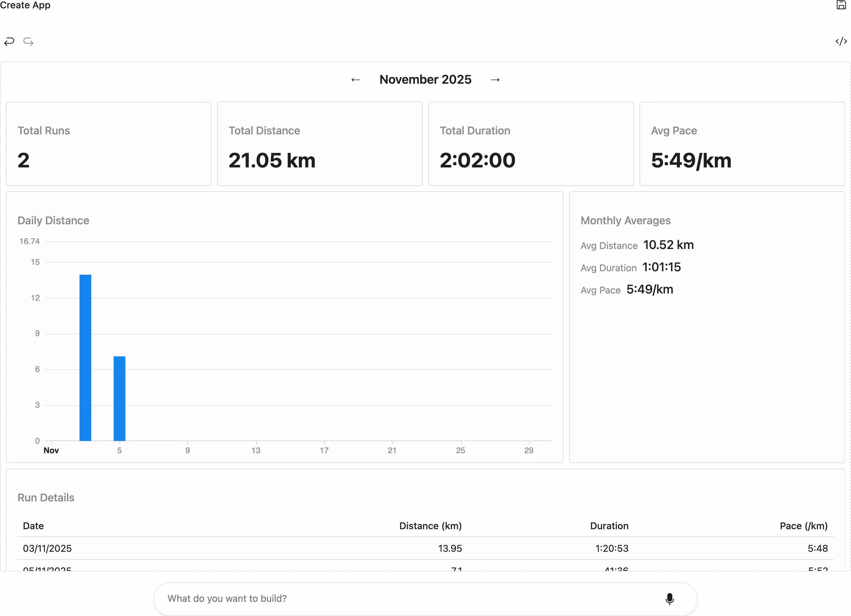Click the save icon top right

point(841,5)
